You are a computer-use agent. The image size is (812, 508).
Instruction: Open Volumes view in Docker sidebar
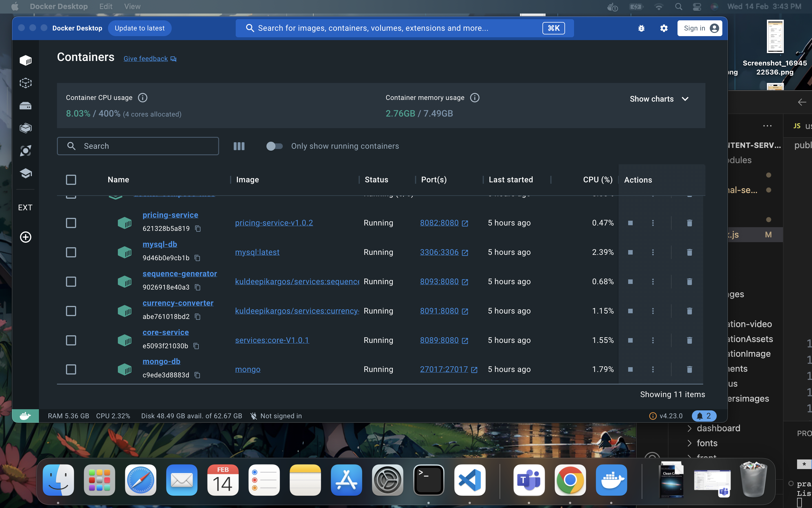[x=25, y=106]
